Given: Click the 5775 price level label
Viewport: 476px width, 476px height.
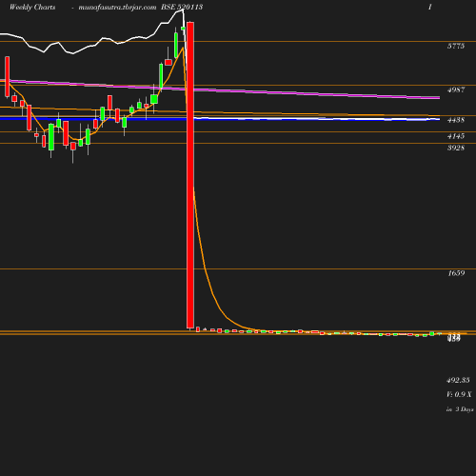Looking at the screenshot, I should [456, 46].
